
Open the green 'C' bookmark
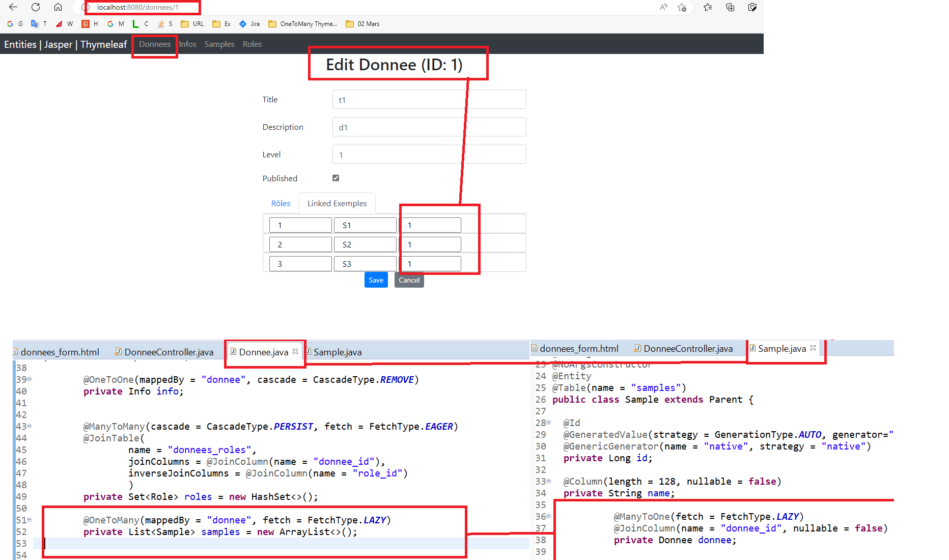[x=140, y=24]
